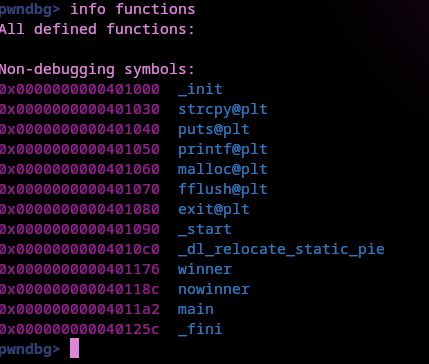Click the winner function name
The width and height of the screenshot is (429, 364).
pos(205,269)
